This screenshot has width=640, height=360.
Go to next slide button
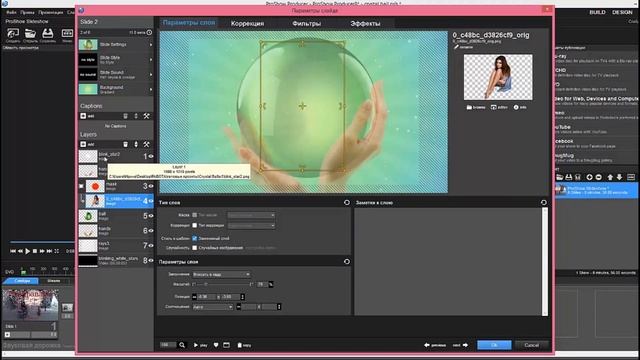coord(460,345)
